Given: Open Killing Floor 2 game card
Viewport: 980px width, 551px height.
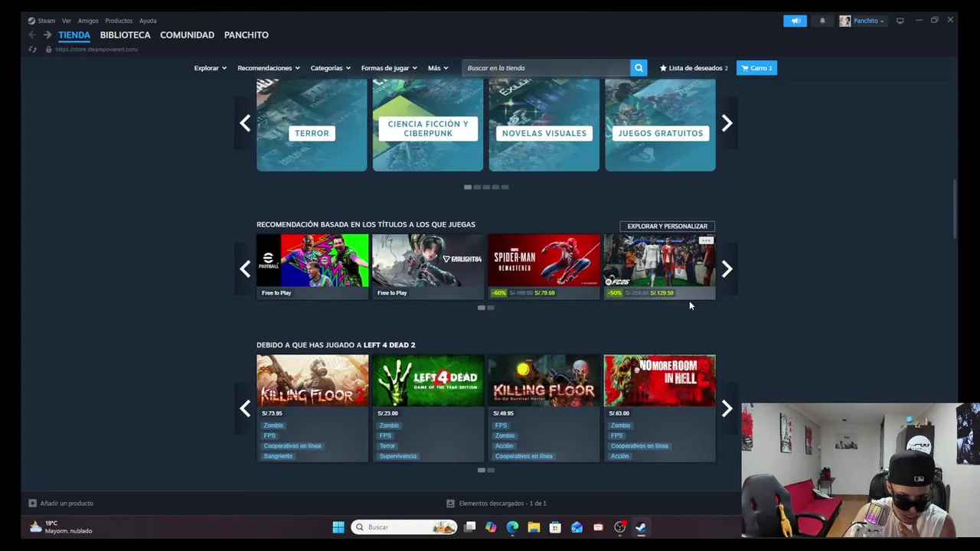Looking at the screenshot, I should click(x=312, y=408).
